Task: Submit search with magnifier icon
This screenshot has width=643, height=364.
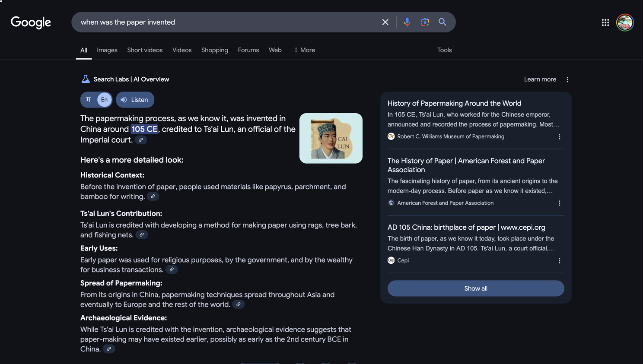Action: tap(442, 22)
